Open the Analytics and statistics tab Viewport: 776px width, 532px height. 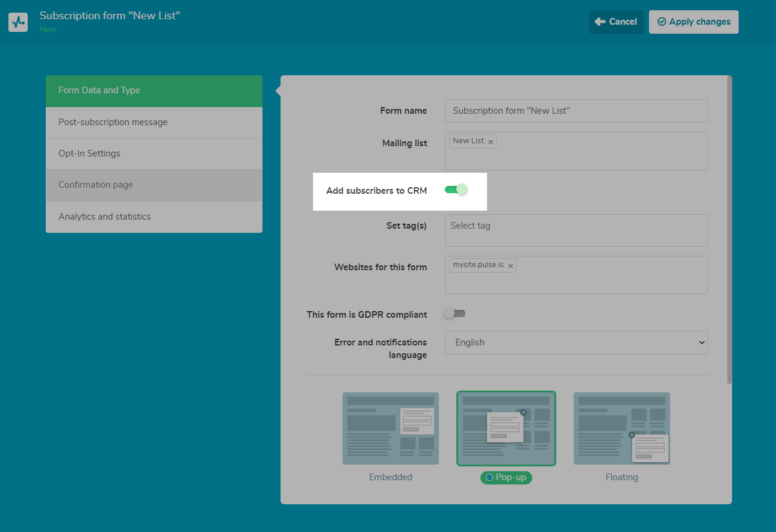(154, 217)
